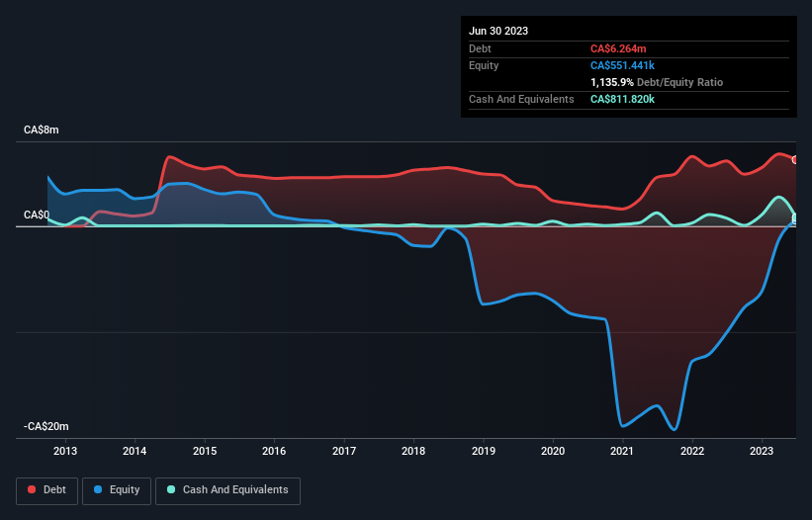The height and width of the screenshot is (520, 812).
Task: Click the 2017 x-axis label
Action: [344, 451]
